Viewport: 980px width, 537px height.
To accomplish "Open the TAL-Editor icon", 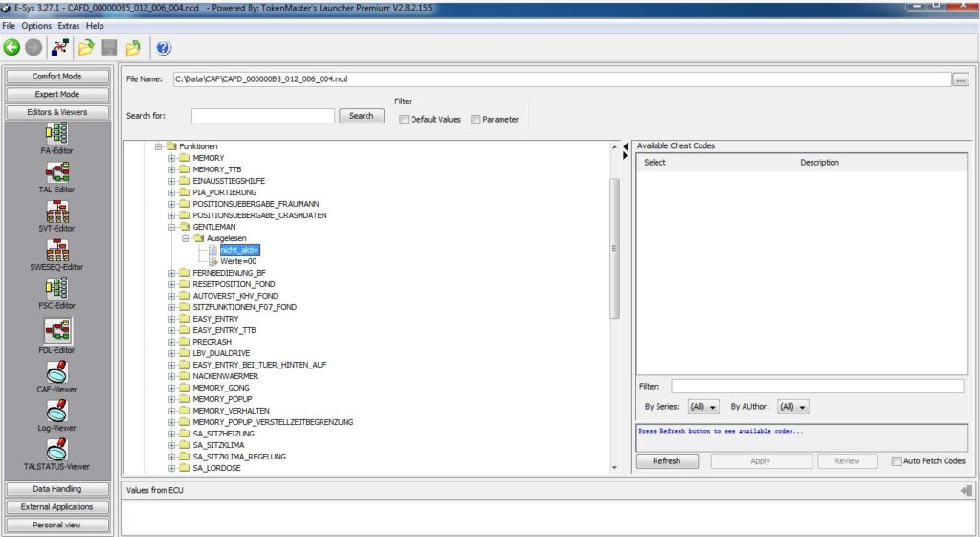I will (56, 172).
